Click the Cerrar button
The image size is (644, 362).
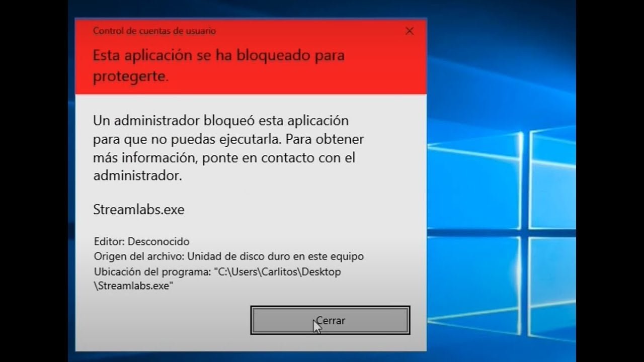point(330,320)
